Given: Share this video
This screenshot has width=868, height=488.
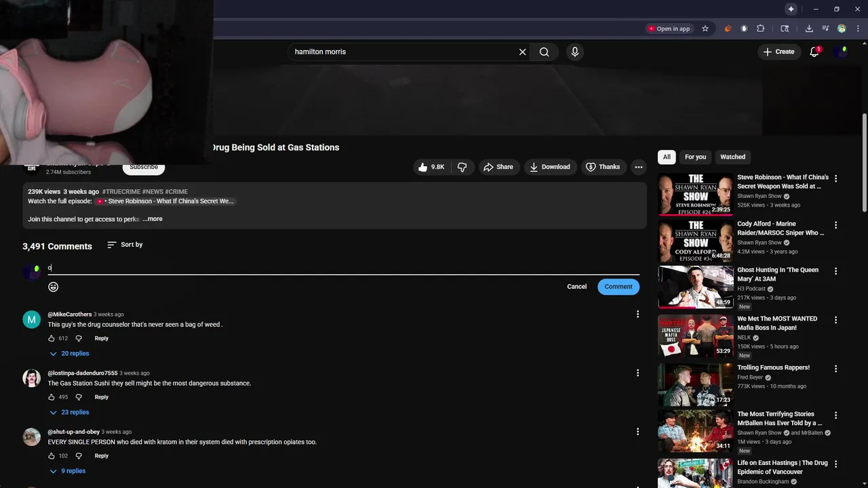Looking at the screenshot, I should coord(498,167).
